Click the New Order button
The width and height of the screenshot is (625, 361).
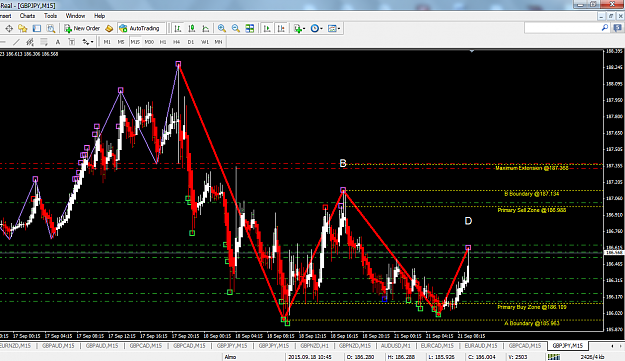[82, 28]
